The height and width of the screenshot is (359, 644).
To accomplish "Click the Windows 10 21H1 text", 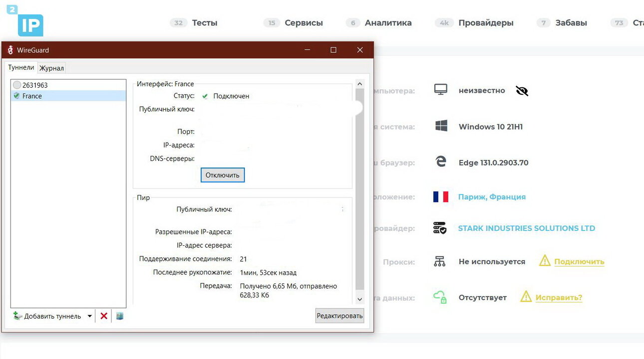I will click(x=491, y=127).
